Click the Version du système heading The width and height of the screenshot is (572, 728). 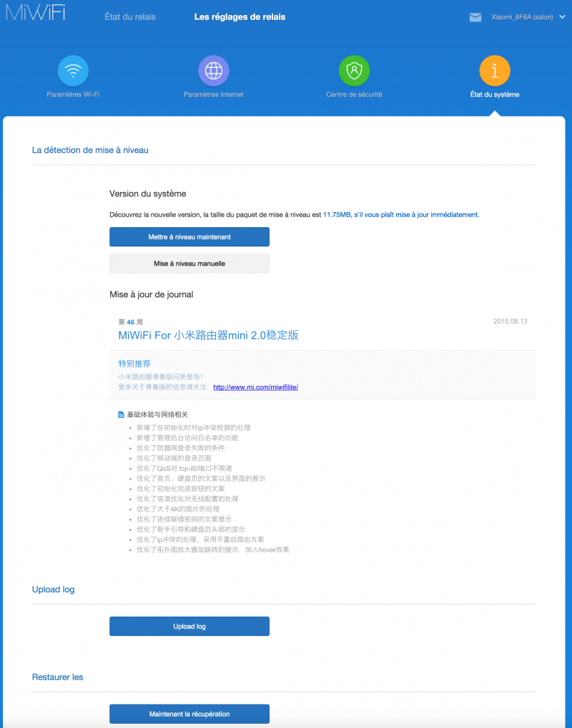point(148,194)
